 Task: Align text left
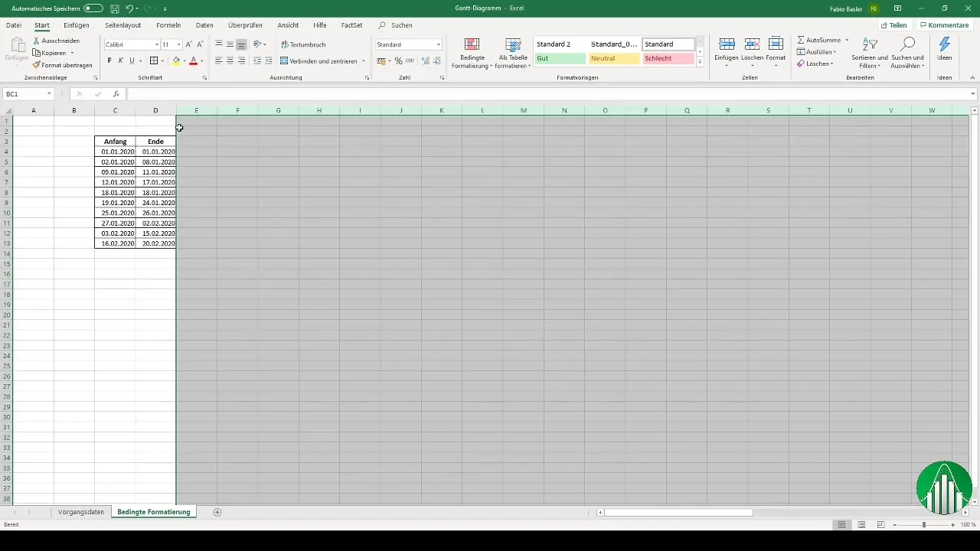coord(219,60)
